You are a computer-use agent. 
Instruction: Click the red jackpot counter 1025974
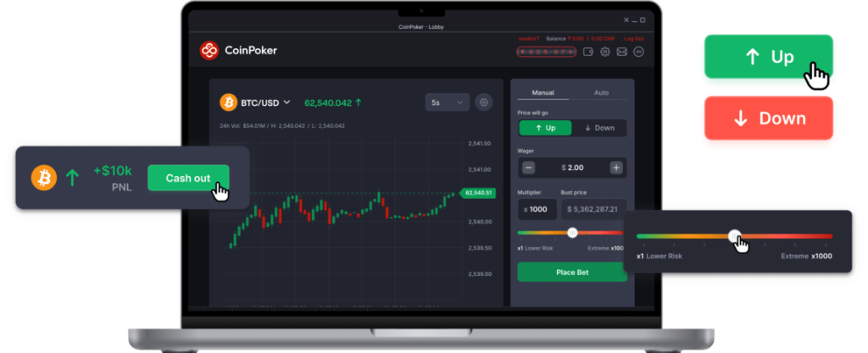click(547, 52)
